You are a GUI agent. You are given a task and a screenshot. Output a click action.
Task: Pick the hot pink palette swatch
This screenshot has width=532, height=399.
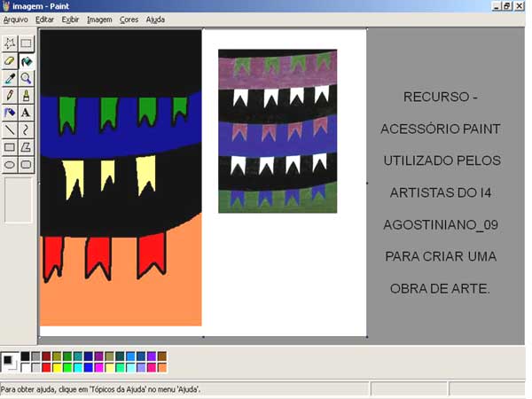coord(152,367)
